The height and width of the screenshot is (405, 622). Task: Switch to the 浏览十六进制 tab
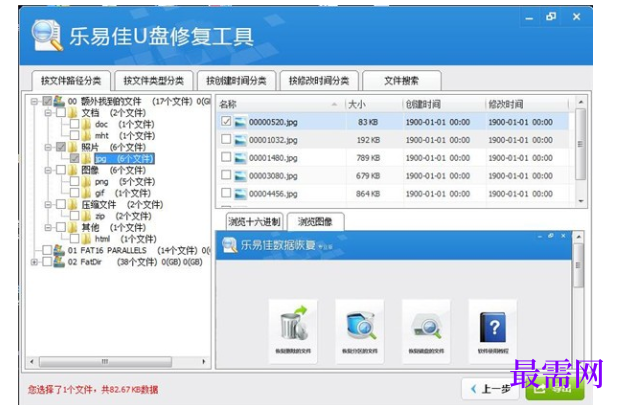click(254, 222)
